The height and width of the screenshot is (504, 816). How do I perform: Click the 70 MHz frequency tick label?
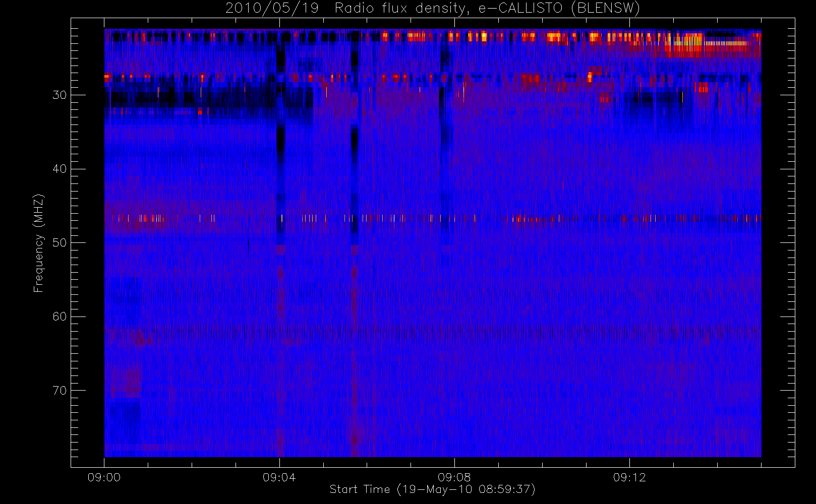point(60,391)
